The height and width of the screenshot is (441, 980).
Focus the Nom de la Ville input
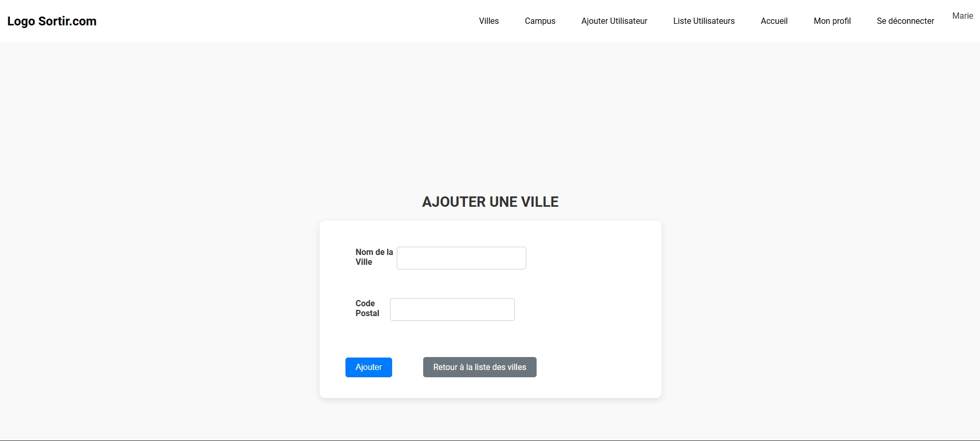tap(462, 258)
